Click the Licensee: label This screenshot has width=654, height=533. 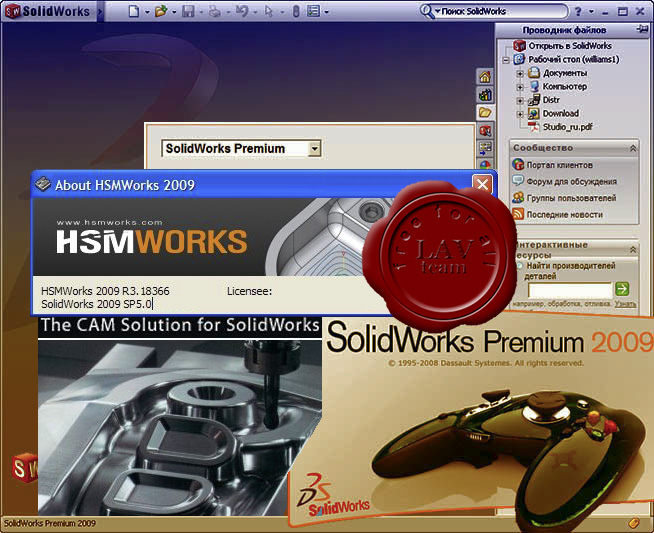coord(249,291)
